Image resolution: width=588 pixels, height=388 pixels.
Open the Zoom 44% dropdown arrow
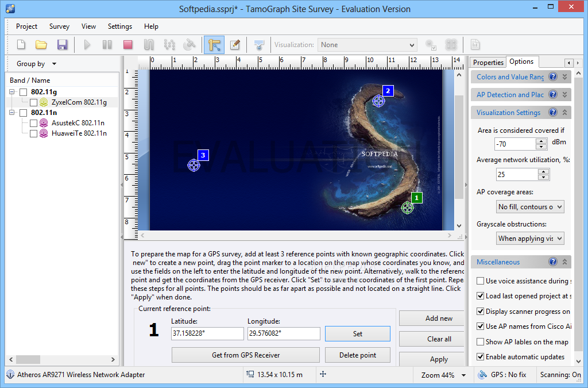click(464, 375)
